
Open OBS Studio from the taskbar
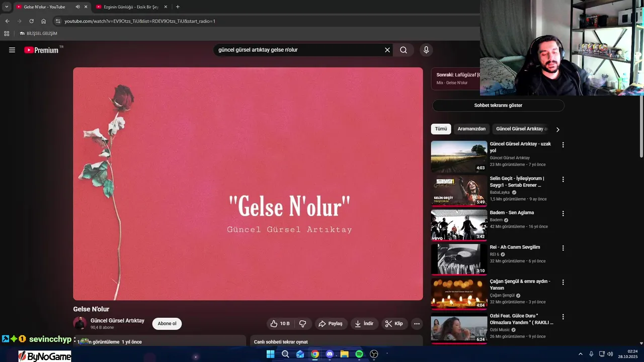tap(374, 354)
